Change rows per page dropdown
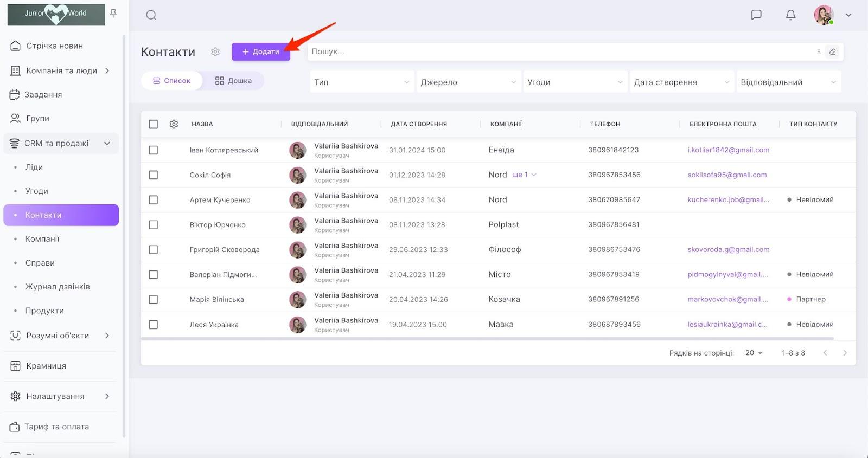The width and height of the screenshot is (868, 458). coord(754,353)
